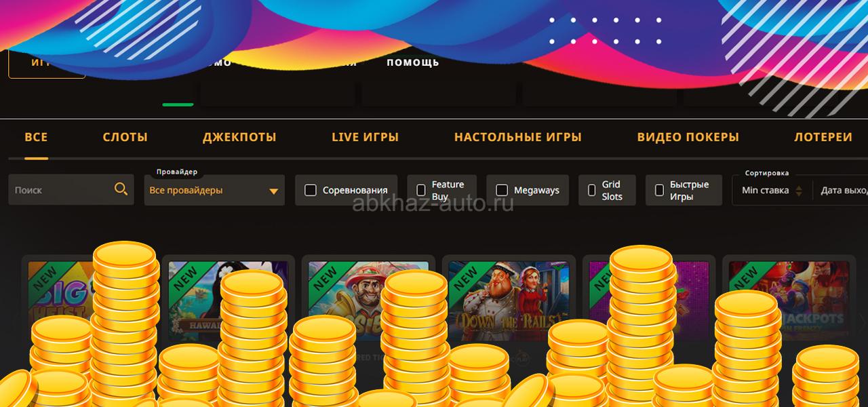This screenshot has width=868, height=407.
Task: Enable the Быстрые Игры checkbox
Action: [659, 190]
